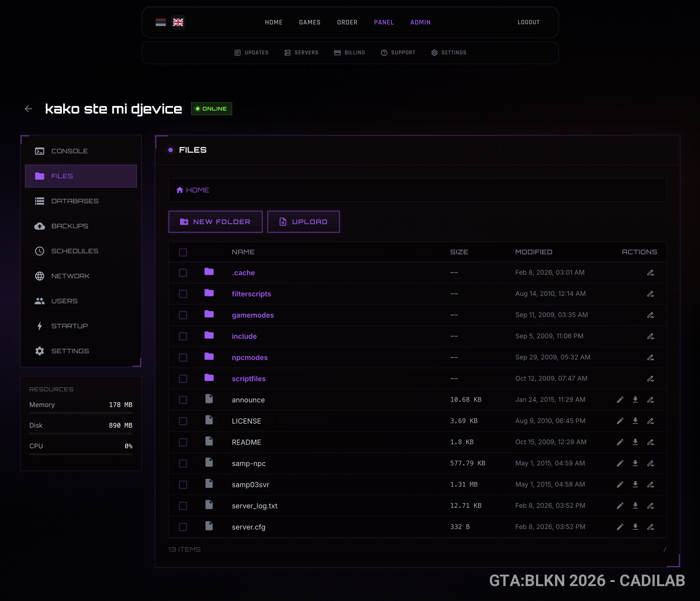This screenshot has width=700, height=601.
Task: Click the Upload button
Action: pyautogui.click(x=303, y=222)
